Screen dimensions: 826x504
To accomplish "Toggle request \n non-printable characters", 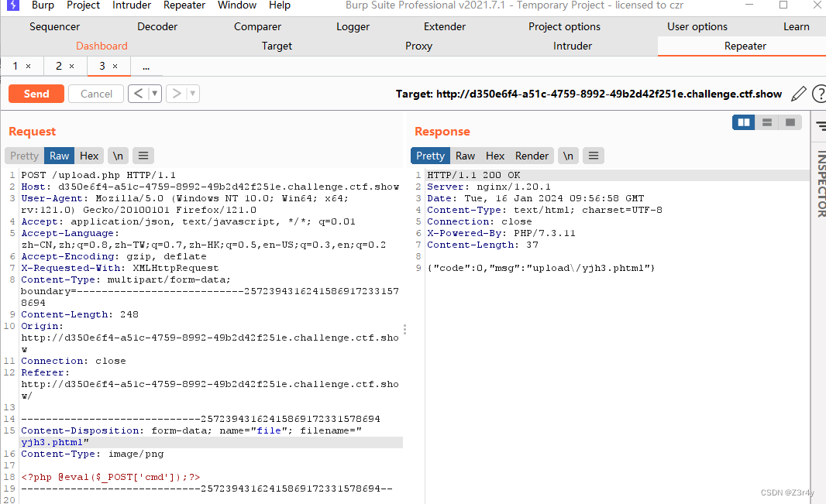I will coord(118,156).
